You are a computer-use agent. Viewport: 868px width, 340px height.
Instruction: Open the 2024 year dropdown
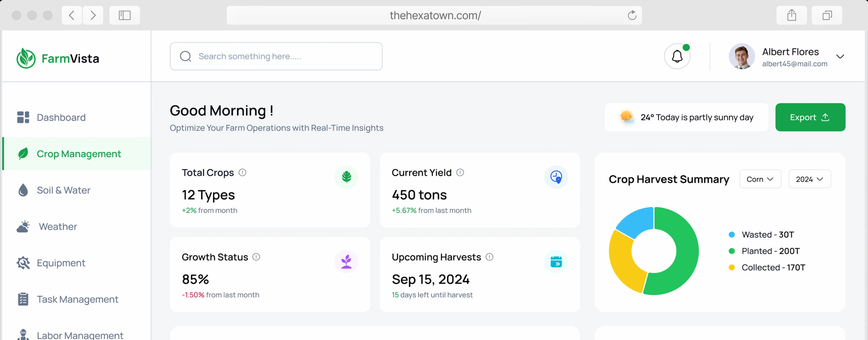[x=810, y=179]
